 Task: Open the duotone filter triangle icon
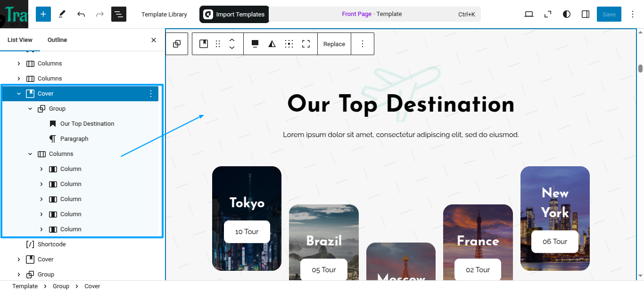(x=272, y=44)
